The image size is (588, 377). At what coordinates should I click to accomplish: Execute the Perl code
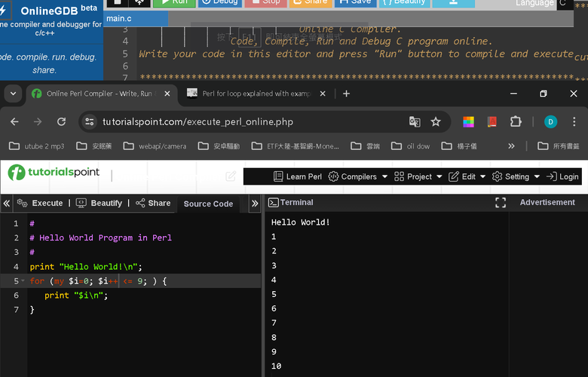(x=40, y=204)
